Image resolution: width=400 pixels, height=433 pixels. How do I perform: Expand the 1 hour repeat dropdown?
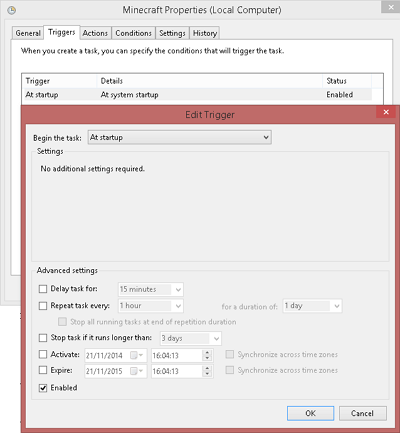pos(151,306)
